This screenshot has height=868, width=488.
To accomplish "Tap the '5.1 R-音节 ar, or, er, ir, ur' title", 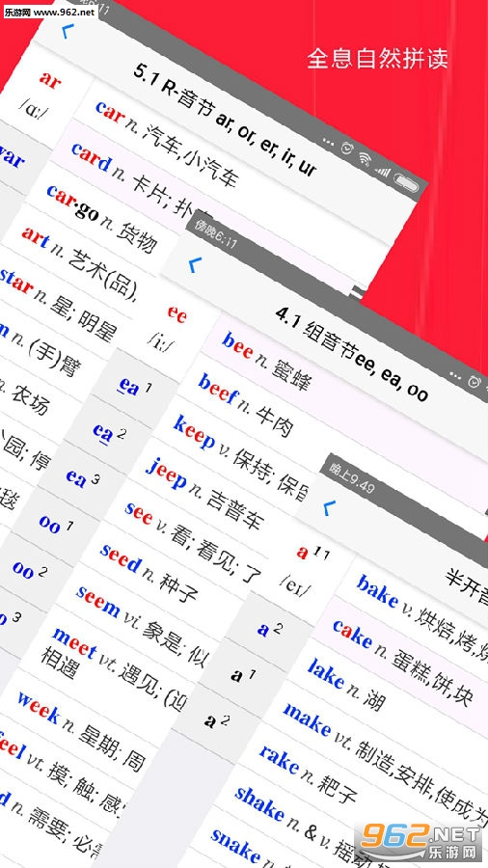I will [x=226, y=119].
